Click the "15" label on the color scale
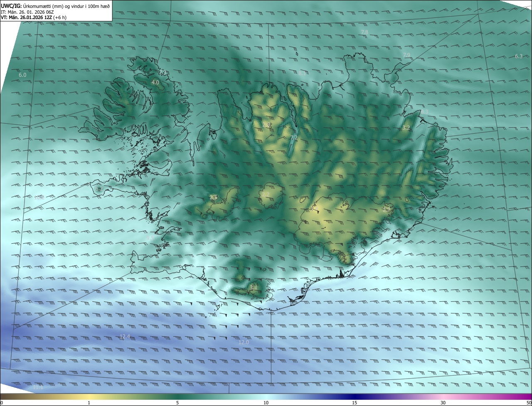 [x=355, y=403]
